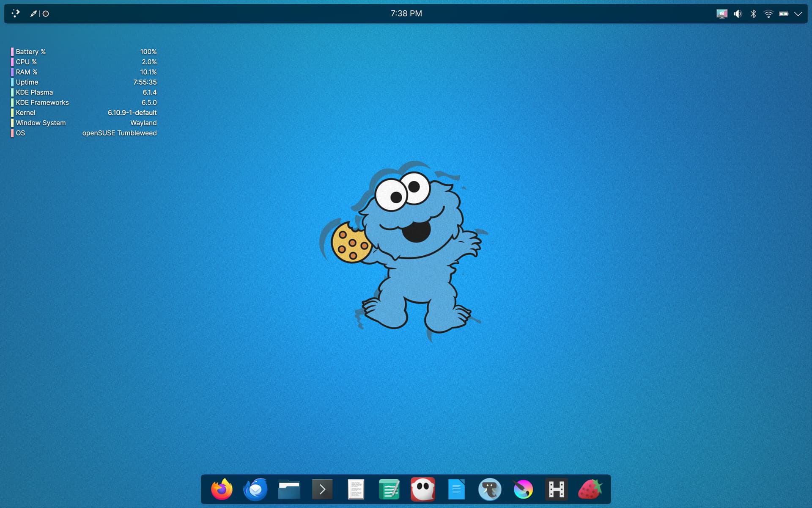Image resolution: width=812 pixels, height=508 pixels.
Task: Open the plain text document viewer icon
Action: (356, 489)
